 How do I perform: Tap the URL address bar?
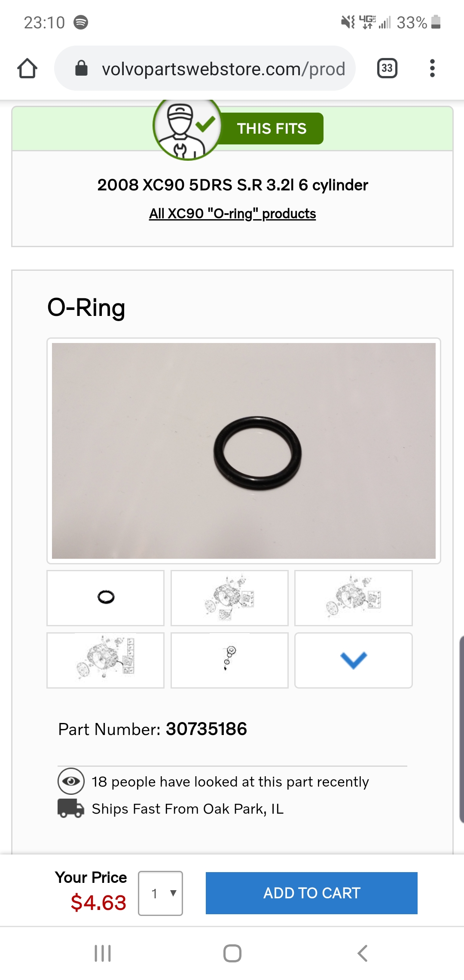click(x=223, y=69)
